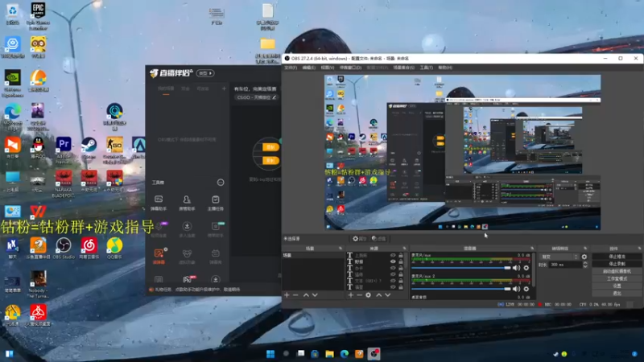This screenshot has width=644, height=362.
Task: Add a new scene with the plus icon
Action: (x=287, y=294)
